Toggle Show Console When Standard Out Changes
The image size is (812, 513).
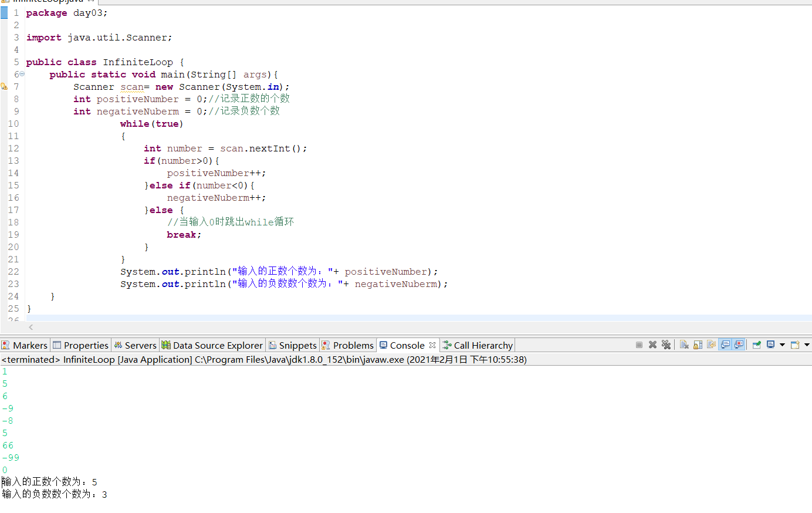click(725, 345)
